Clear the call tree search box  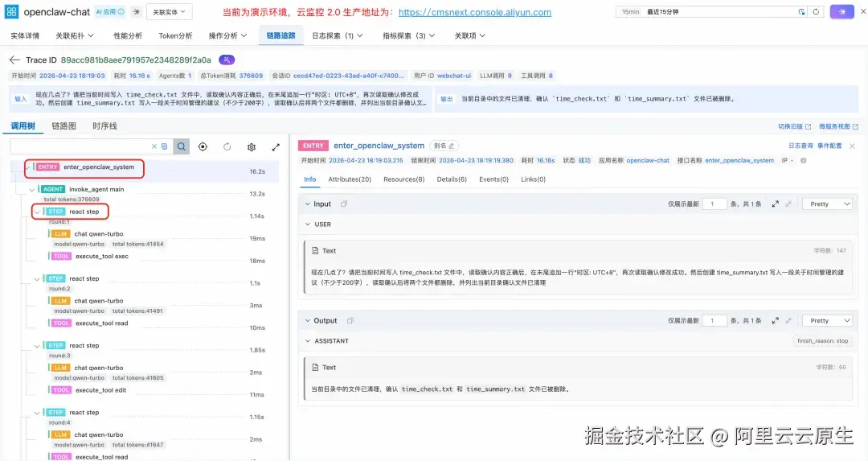(154, 147)
